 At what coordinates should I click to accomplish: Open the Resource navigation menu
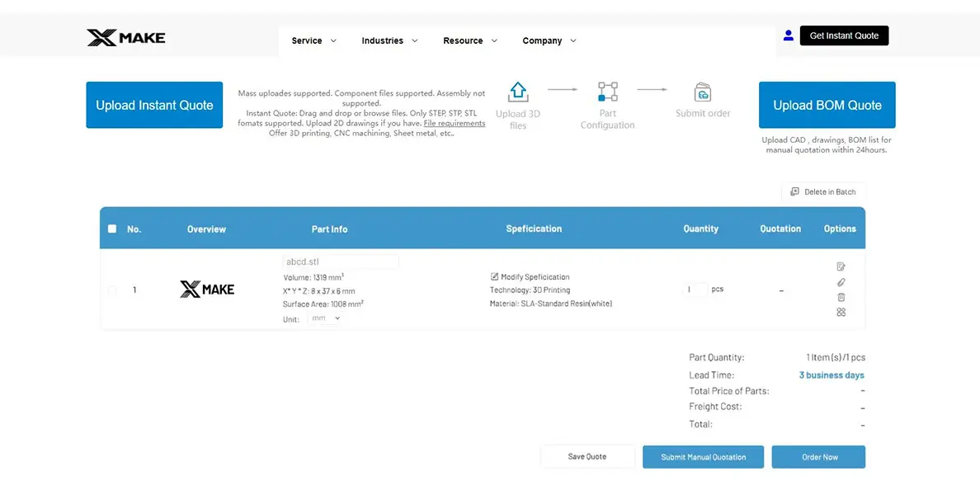[470, 40]
